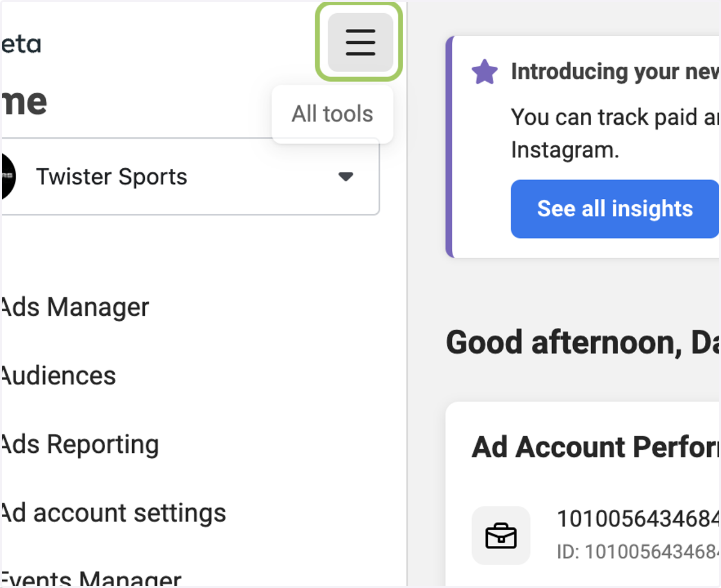Click the See all insights button
The width and height of the screenshot is (721, 588).
pyautogui.click(x=615, y=209)
